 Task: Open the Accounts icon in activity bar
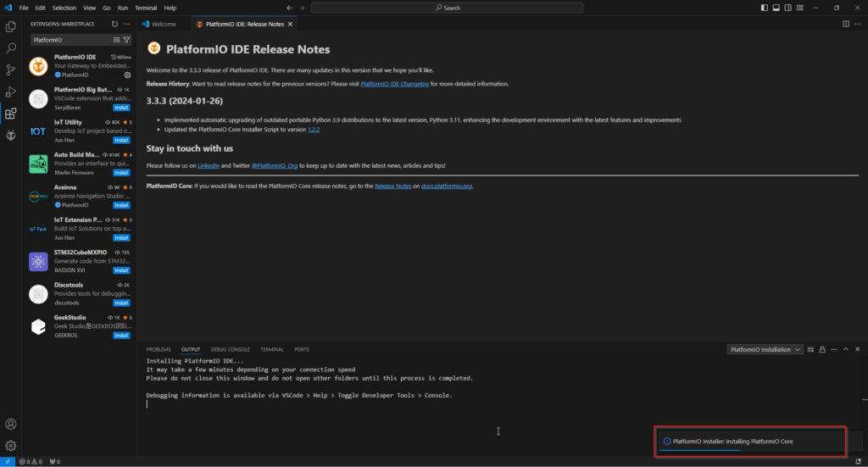pos(10,424)
